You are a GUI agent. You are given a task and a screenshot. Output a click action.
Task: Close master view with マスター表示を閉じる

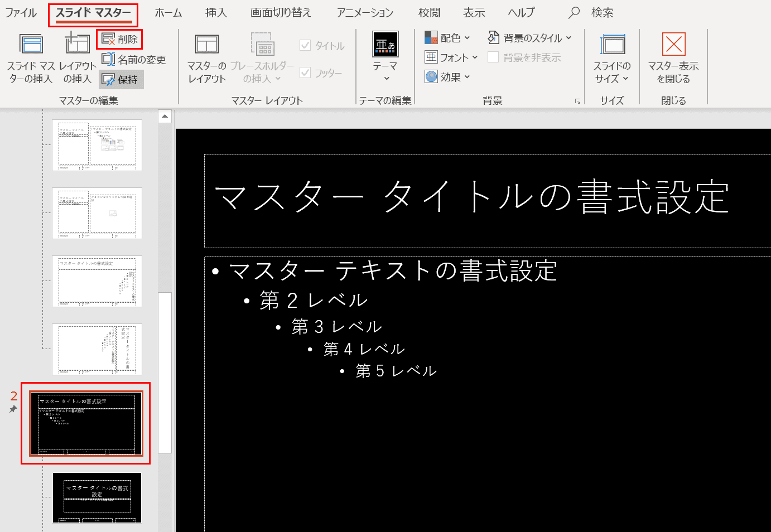(673, 59)
